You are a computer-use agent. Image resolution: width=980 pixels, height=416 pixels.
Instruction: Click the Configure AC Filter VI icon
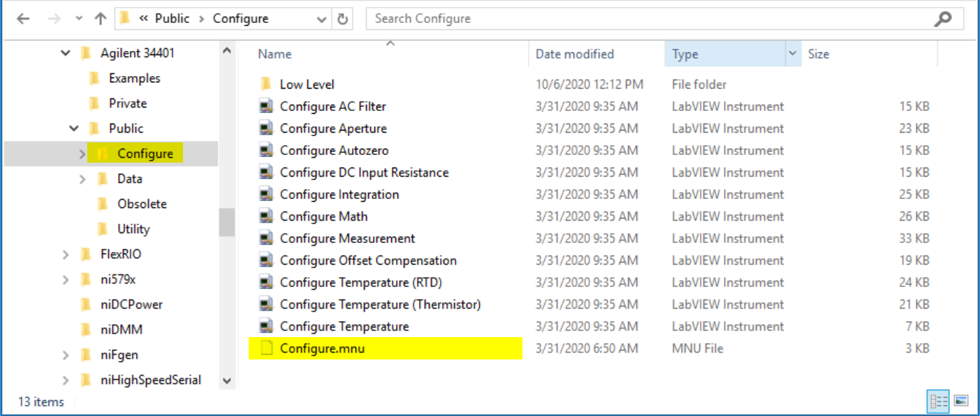pyautogui.click(x=266, y=106)
